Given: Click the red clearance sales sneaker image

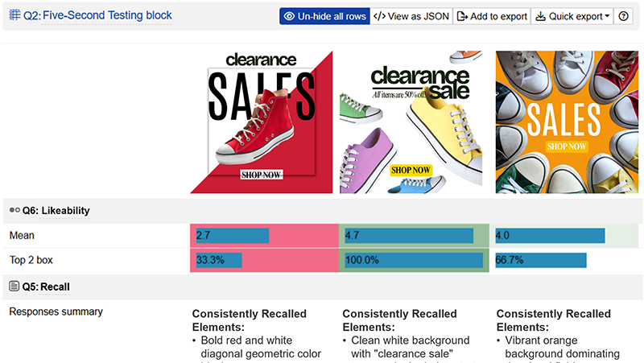Looking at the screenshot, I should coord(261,122).
